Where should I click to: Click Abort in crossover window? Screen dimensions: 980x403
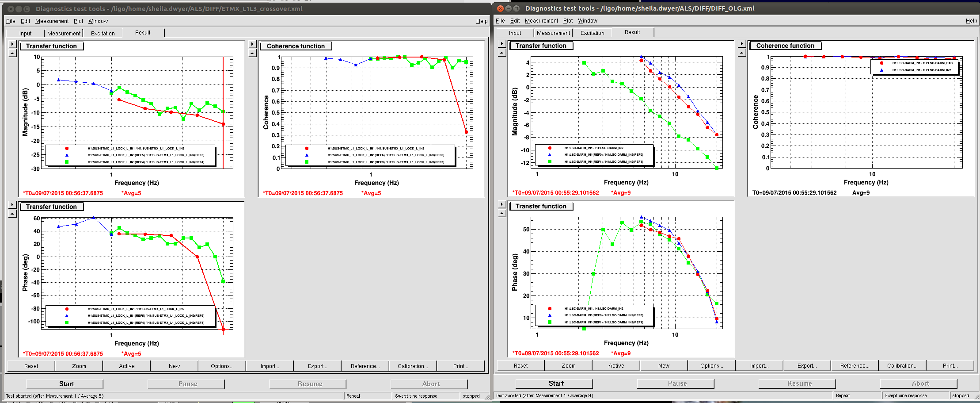point(429,384)
